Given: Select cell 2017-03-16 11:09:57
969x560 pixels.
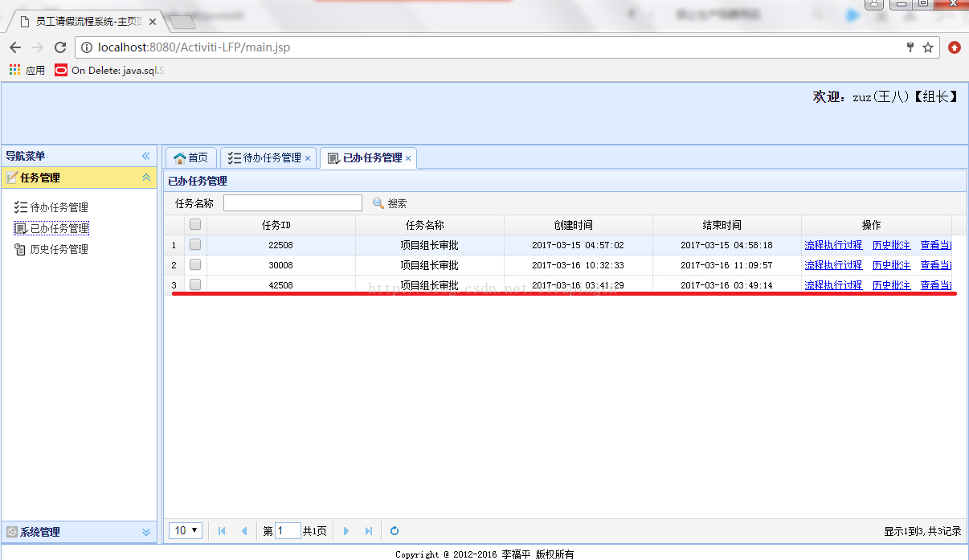Looking at the screenshot, I should [726, 265].
